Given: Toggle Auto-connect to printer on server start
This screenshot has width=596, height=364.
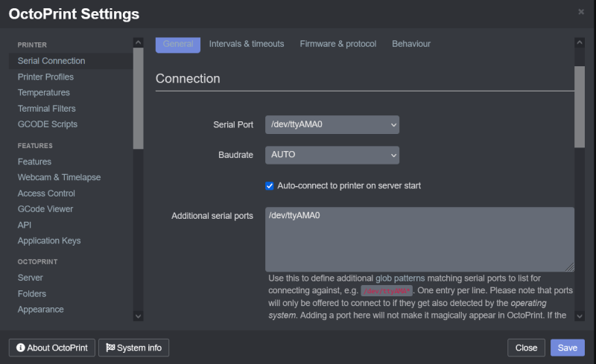Looking at the screenshot, I should click(270, 186).
